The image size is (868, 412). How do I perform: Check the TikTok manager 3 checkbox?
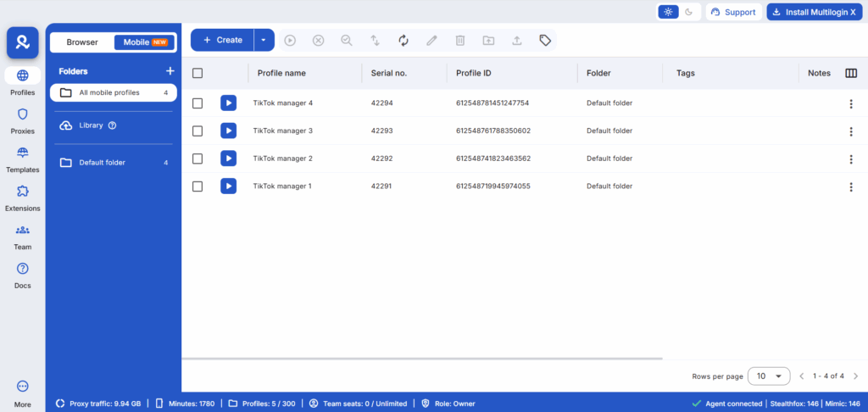[x=198, y=131]
